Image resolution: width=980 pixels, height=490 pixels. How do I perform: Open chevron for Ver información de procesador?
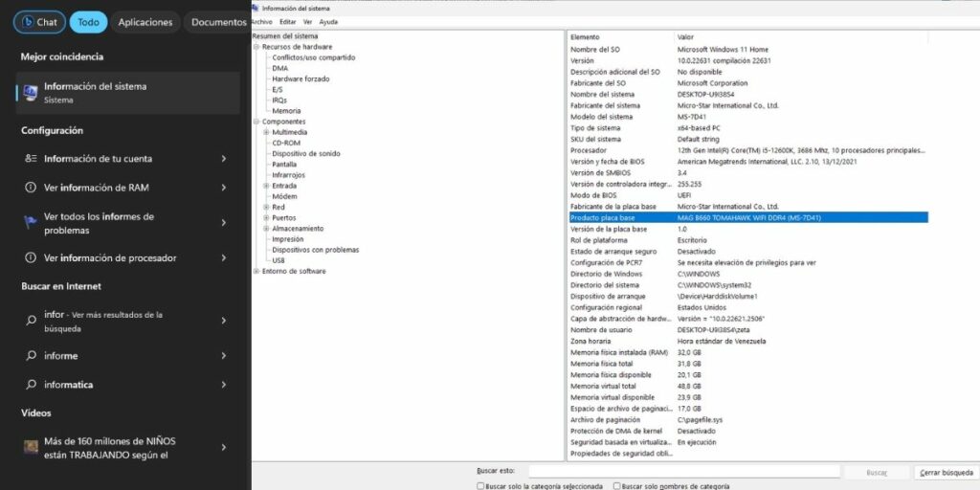click(x=224, y=258)
